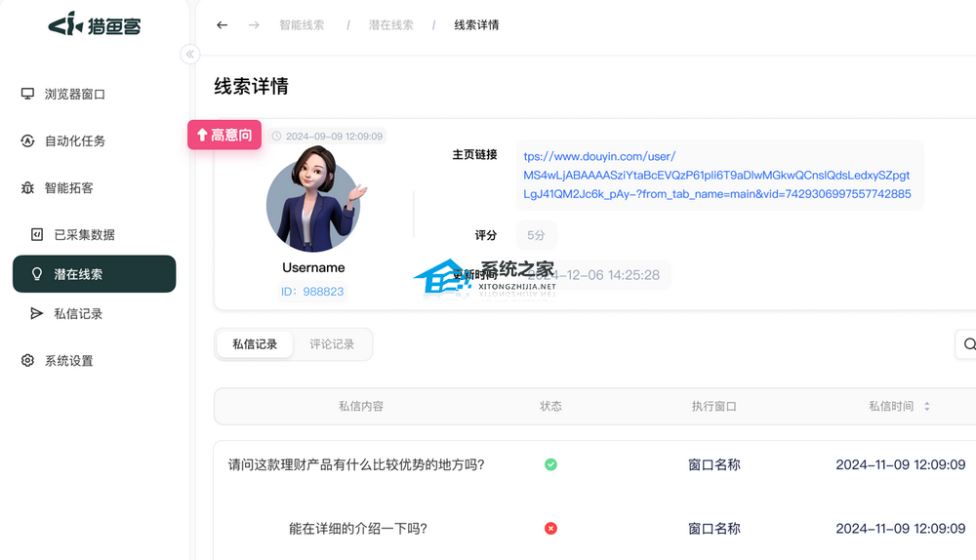Click the search magnifier icon
976x560 pixels.
click(969, 344)
